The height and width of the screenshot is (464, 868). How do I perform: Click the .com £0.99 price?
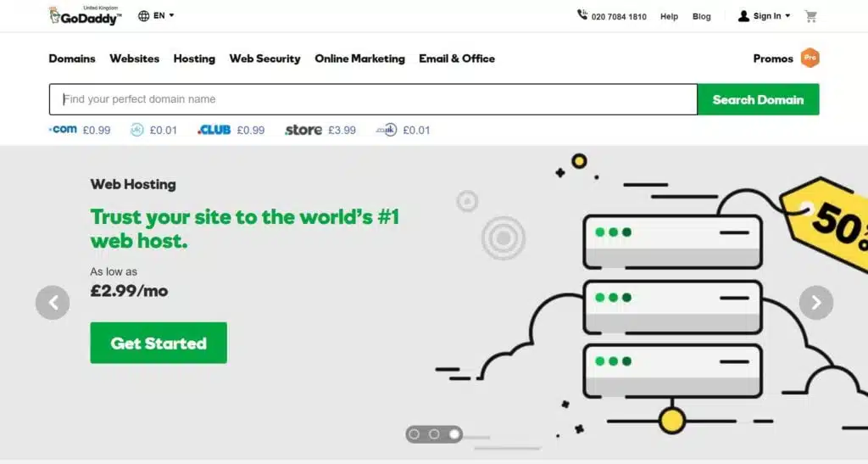(97, 131)
